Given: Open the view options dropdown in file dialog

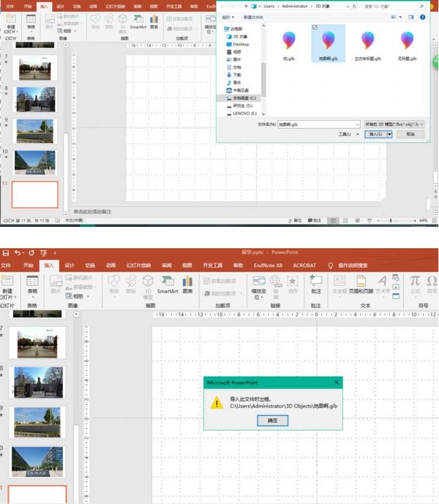Looking at the screenshot, I should (400, 17).
